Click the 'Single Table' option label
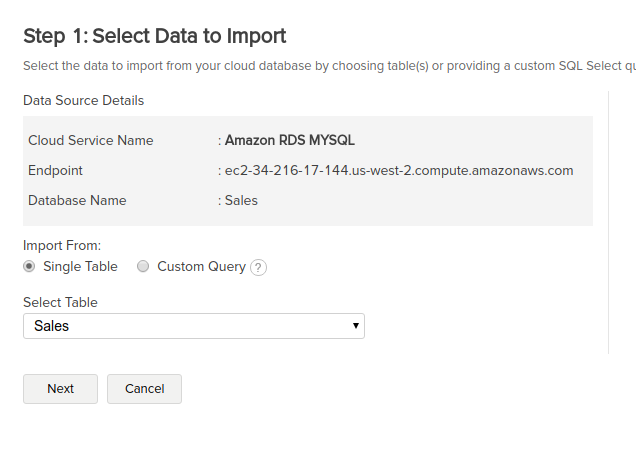The image size is (636, 450). [80, 267]
